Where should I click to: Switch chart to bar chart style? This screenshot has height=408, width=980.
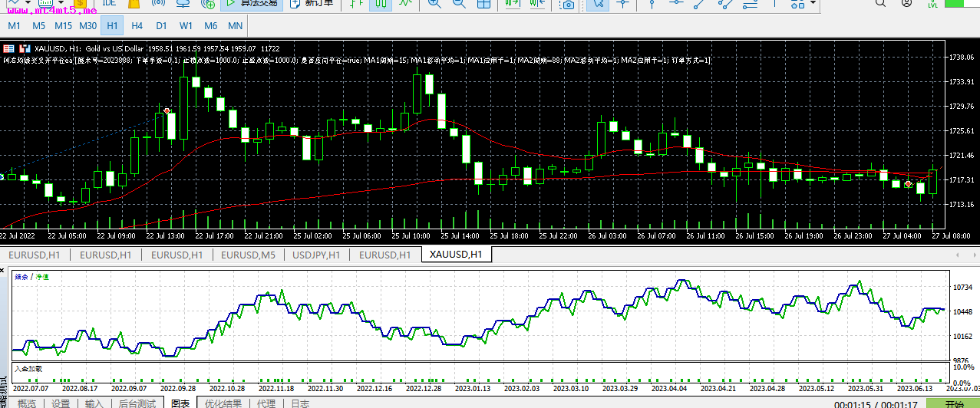(355, 4)
